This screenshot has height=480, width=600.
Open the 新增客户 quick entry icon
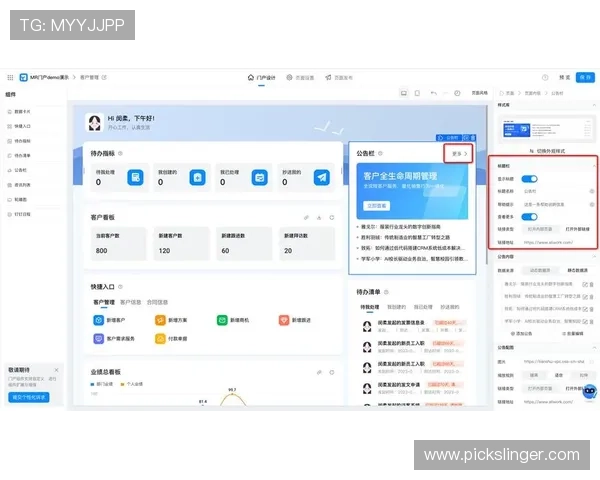tap(98, 320)
